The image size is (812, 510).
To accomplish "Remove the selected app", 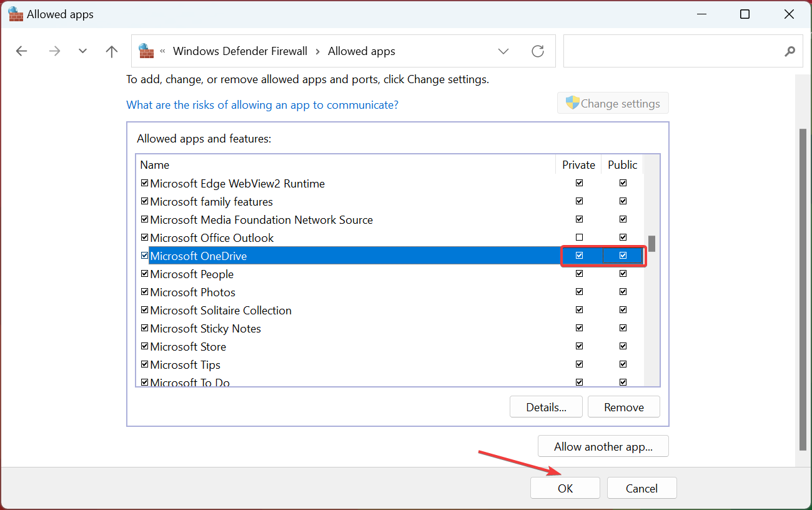I will (624, 407).
